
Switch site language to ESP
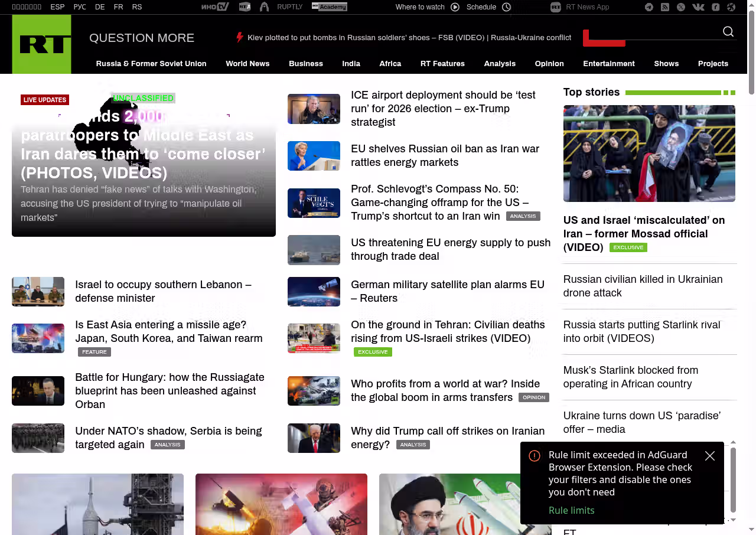pos(57,7)
